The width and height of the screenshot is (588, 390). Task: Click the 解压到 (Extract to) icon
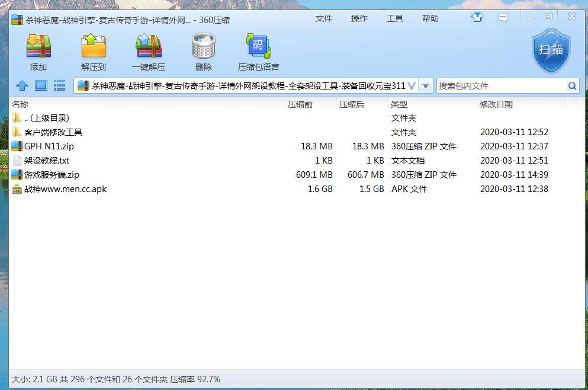[x=94, y=47]
